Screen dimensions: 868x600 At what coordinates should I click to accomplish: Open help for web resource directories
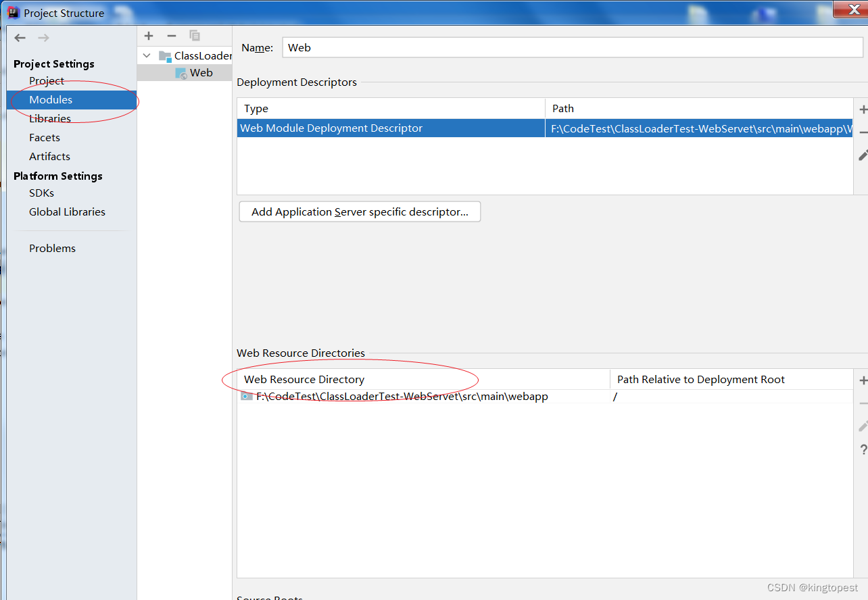(863, 449)
